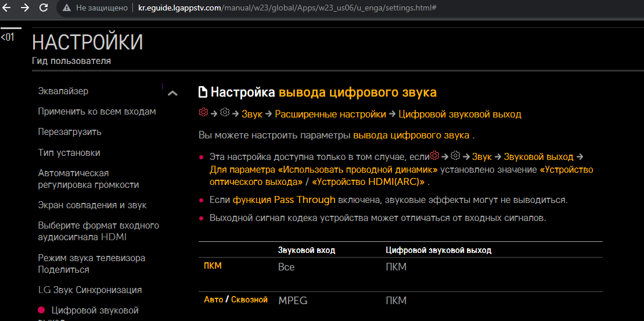Click the red bullet beside 'Цифровой звуковой' in sidebar

pyautogui.click(x=41, y=311)
